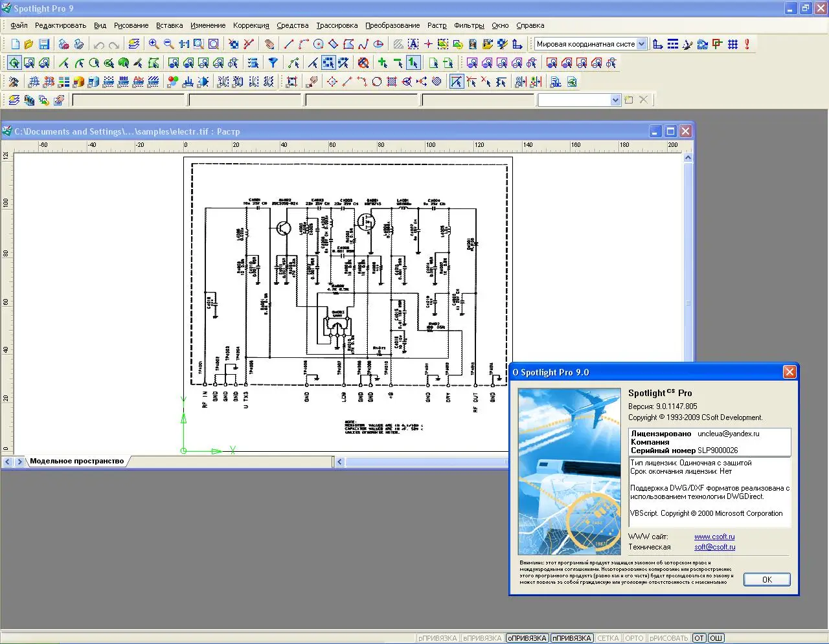Image resolution: width=829 pixels, height=644 pixels.
Task: Click the histogram icon in raster toolbar
Action: click(x=188, y=82)
